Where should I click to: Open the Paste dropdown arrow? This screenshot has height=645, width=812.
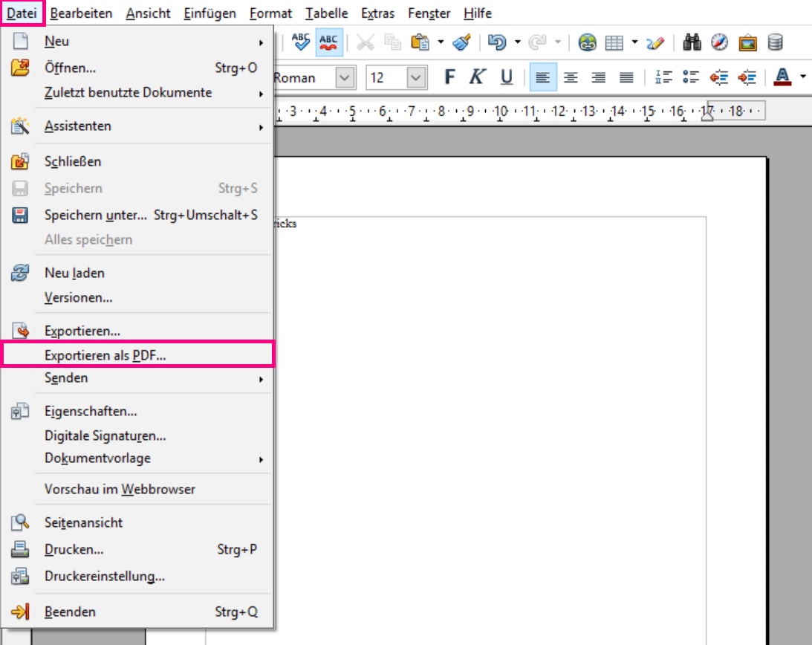point(441,42)
